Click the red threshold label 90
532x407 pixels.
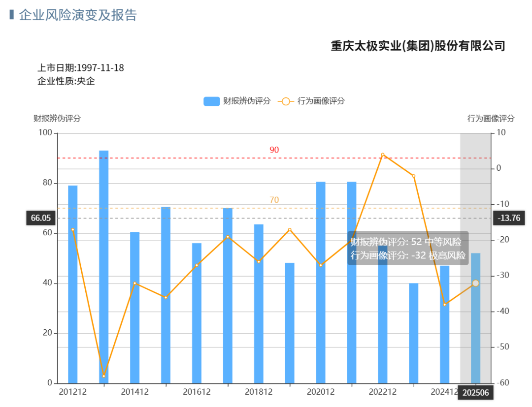274,150
